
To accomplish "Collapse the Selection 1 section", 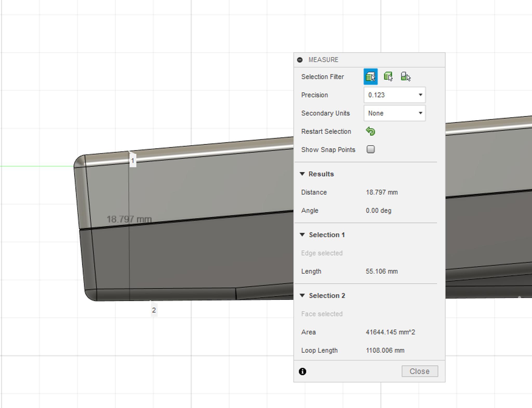I will tap(302, 235).
